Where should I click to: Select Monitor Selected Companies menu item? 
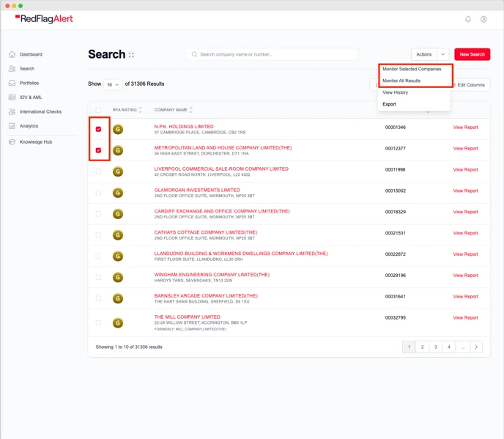412,69
